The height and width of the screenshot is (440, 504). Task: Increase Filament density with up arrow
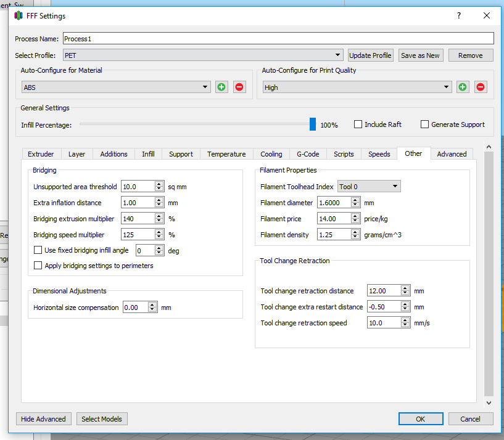click(355, 232)
